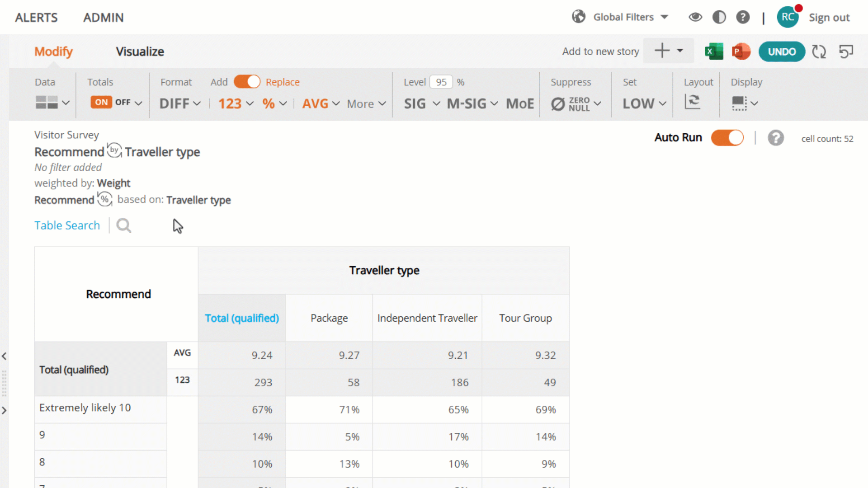Click the Package column header

[x=329, y=318]
